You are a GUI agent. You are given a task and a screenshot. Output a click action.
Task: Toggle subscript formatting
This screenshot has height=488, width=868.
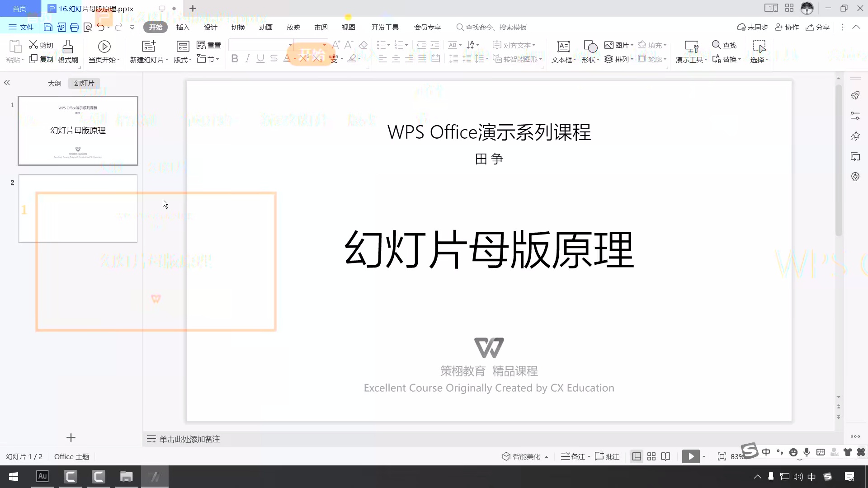318,58
